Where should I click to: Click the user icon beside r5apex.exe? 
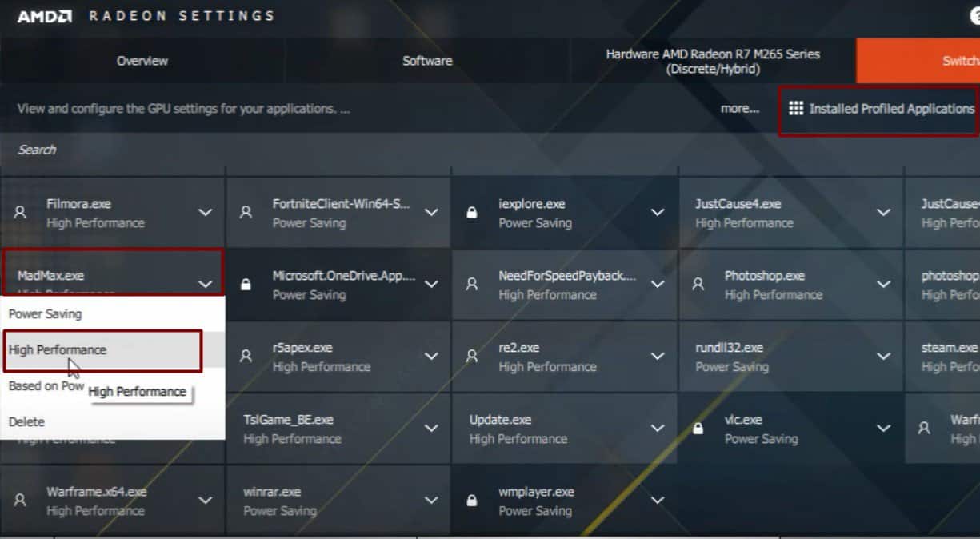coord(246,357)
